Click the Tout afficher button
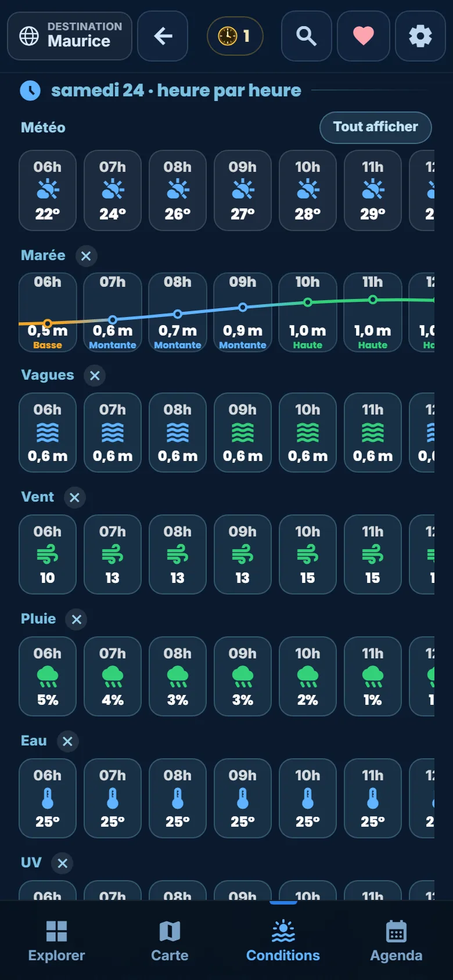 tap(376, 127)
